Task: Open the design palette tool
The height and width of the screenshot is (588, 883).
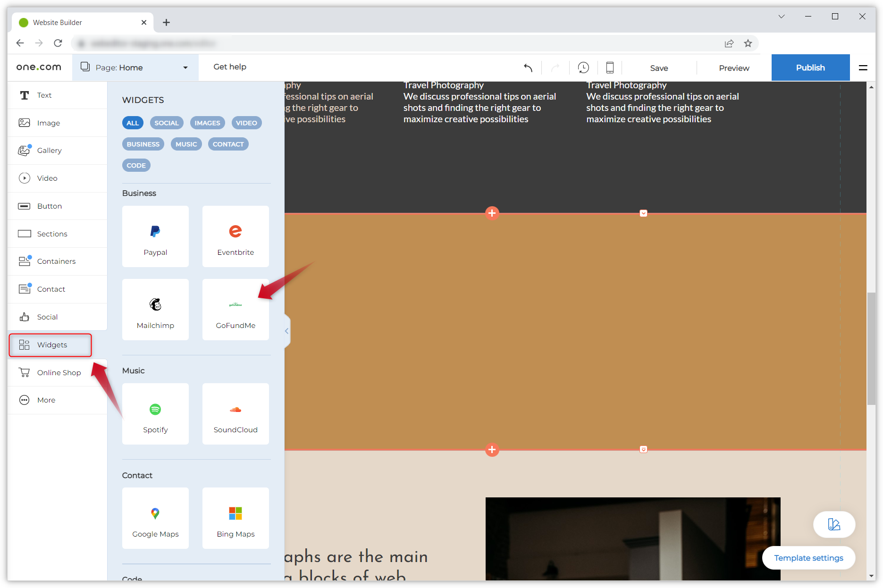Action: coord(834,524)
